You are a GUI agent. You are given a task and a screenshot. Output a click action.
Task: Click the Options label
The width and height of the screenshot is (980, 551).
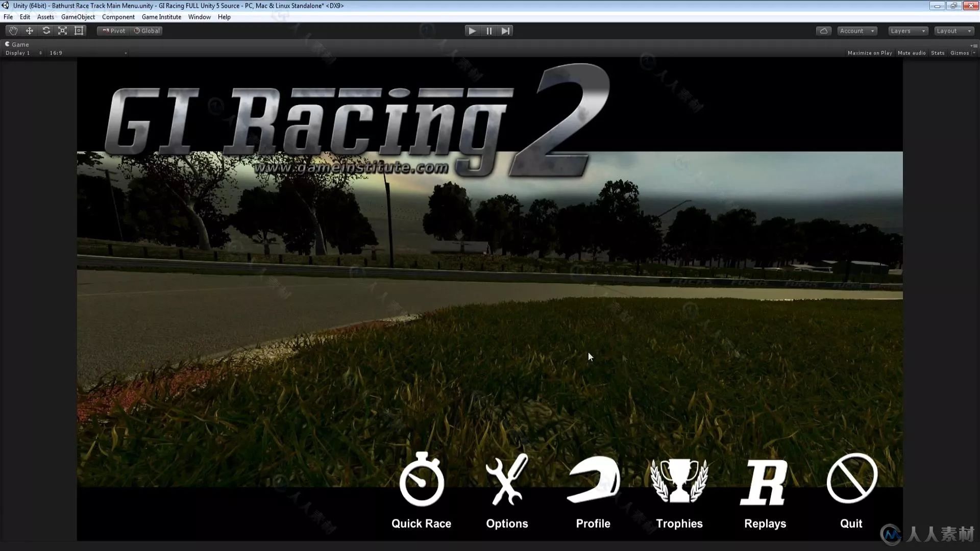(507, 523)
